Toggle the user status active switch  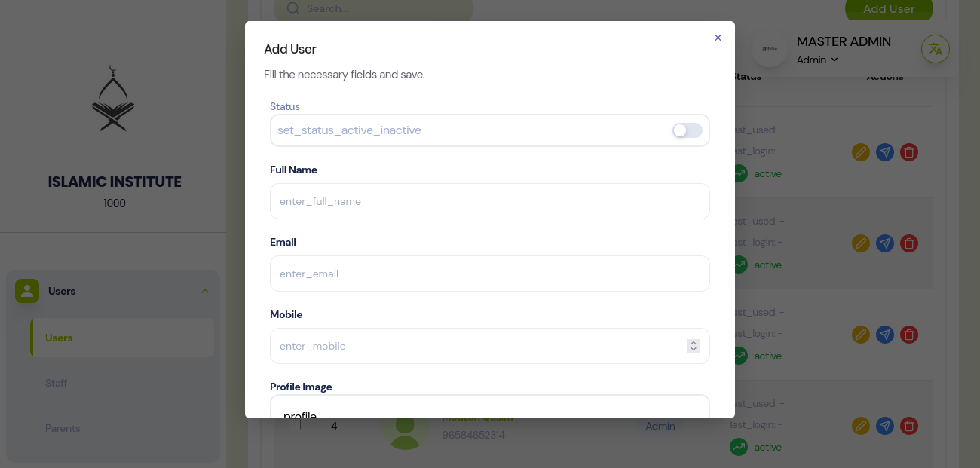coord(687,130)
